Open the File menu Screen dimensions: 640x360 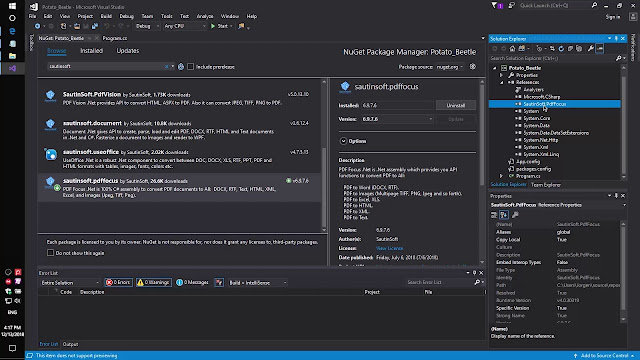(32, 16)
